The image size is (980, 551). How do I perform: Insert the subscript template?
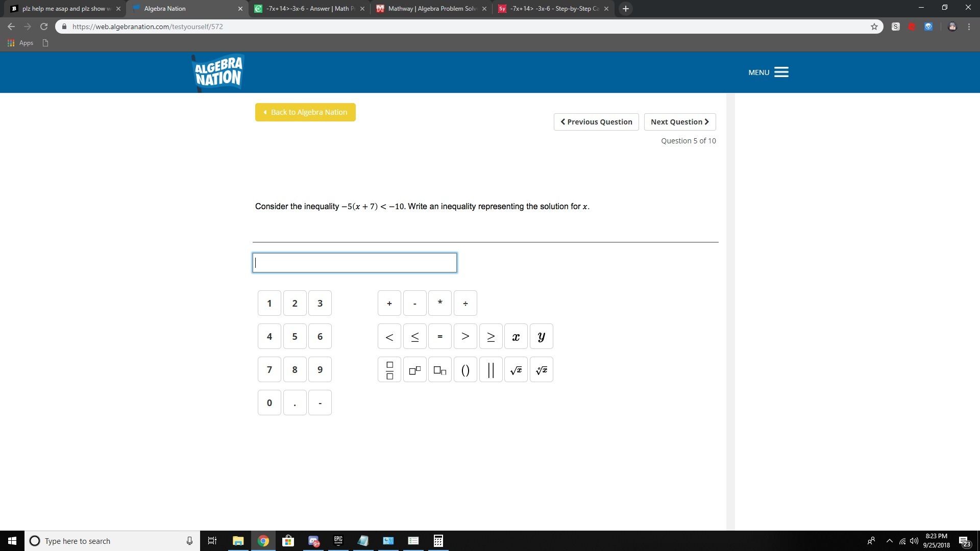coord(439,370)
